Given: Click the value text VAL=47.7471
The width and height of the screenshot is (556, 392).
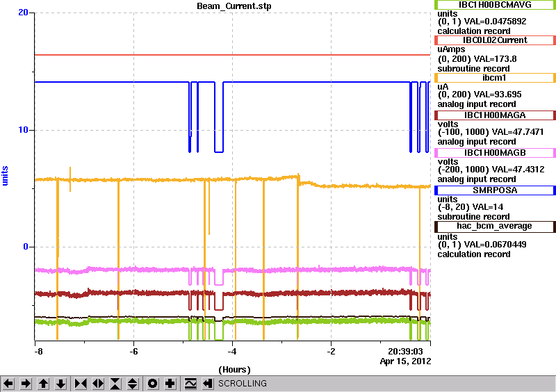Looking at the screenshot, I should (x=518, y=132).
